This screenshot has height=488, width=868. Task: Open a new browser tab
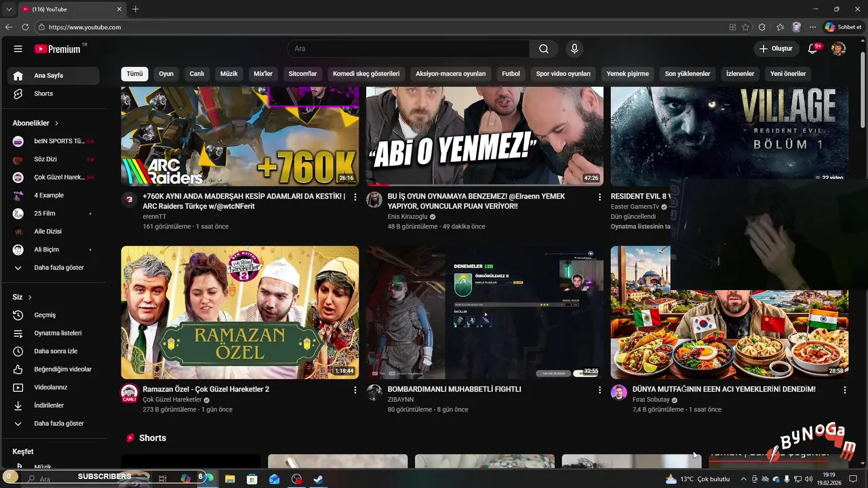[x=136, y=9]
